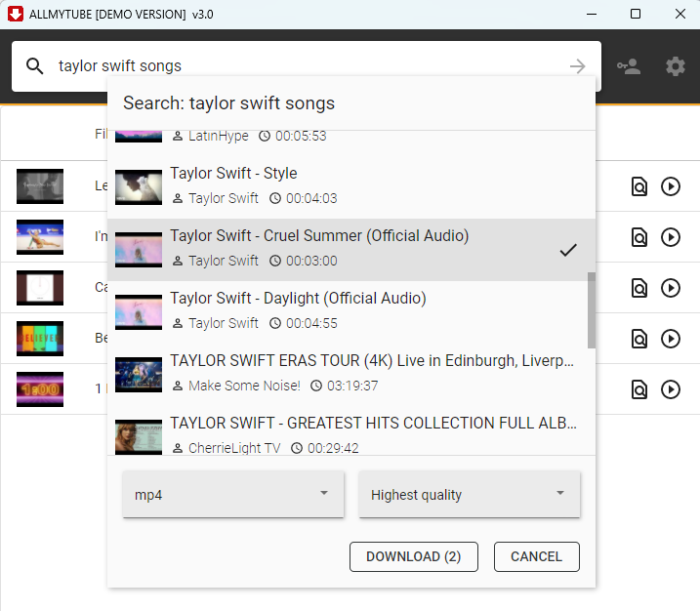Viewport: 700px width, 611px height.
Task: Click the 00:04:55 duration text
Action: point(311,323)
